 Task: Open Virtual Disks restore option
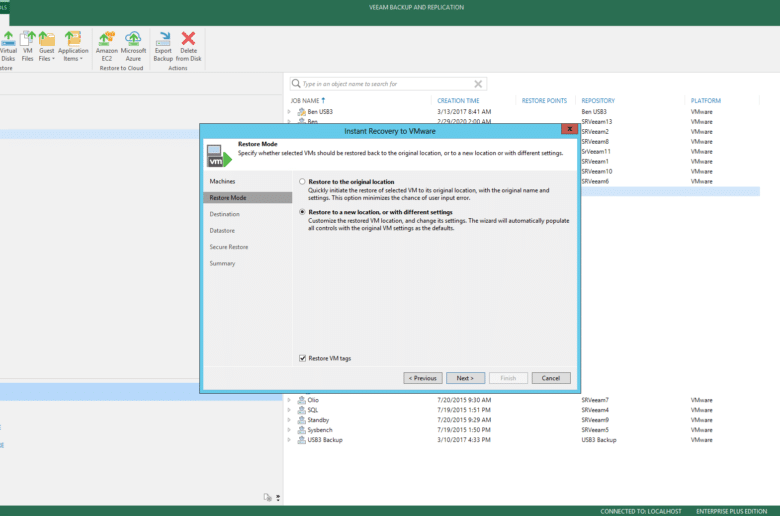[x=8, y=46]
